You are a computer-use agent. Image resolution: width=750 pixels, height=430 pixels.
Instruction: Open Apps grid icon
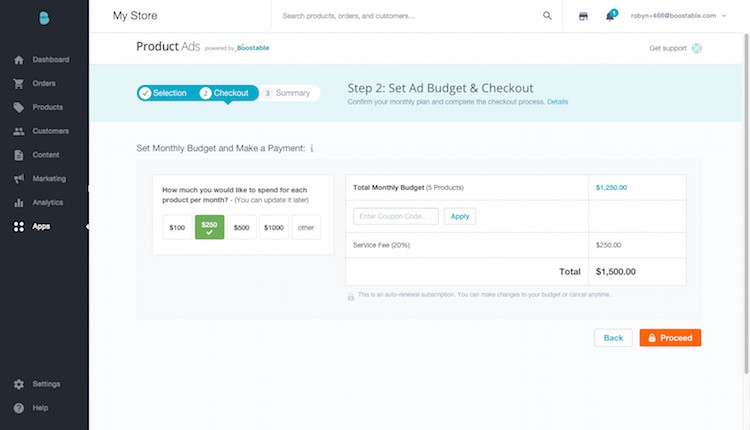[x=19, y=227]
